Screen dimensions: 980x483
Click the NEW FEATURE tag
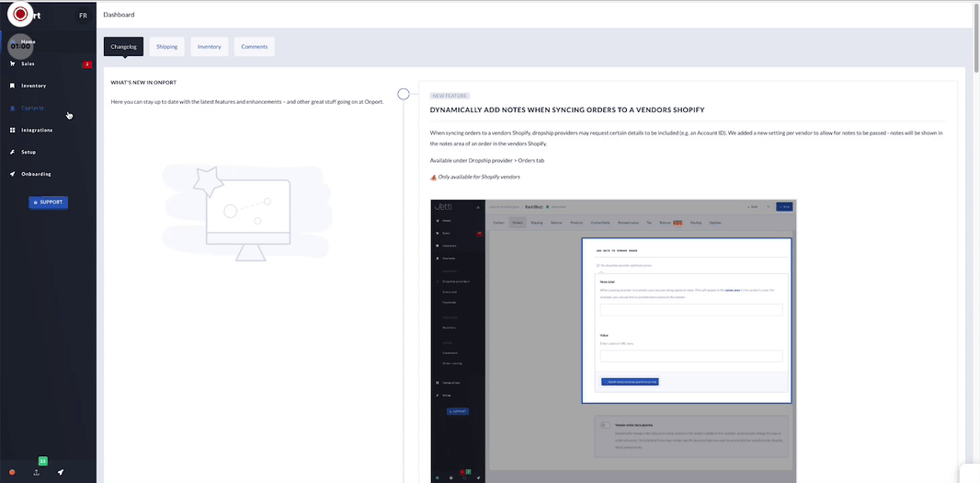pos(450,96)
